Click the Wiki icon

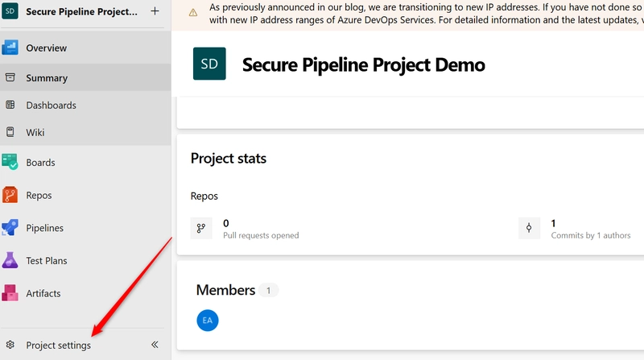pyautogui.click(x=10, y=132)
